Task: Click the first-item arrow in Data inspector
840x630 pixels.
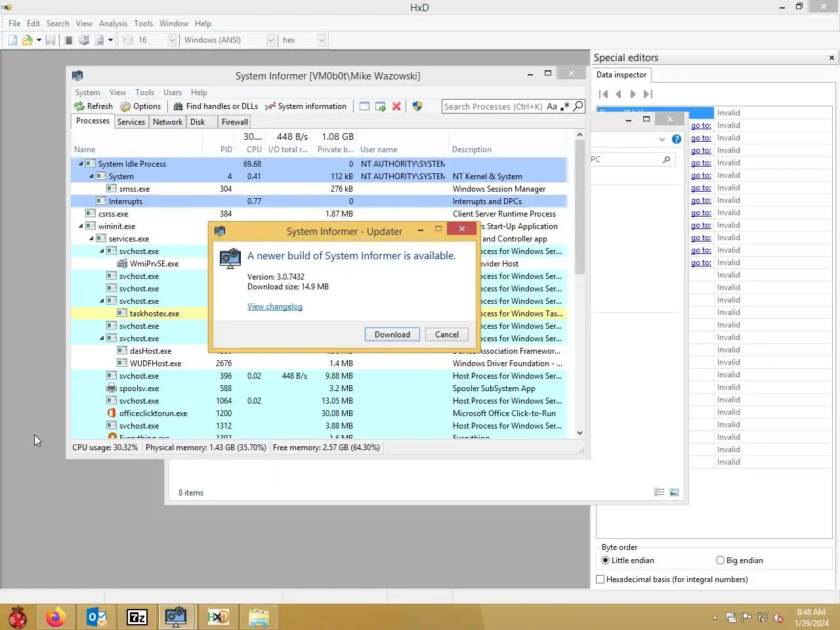Action: coord(604,94)
